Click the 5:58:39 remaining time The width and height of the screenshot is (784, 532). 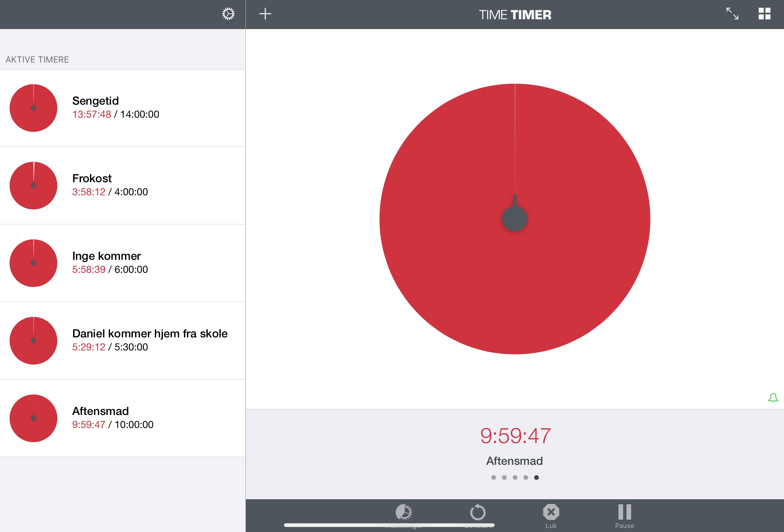point(89,270)
